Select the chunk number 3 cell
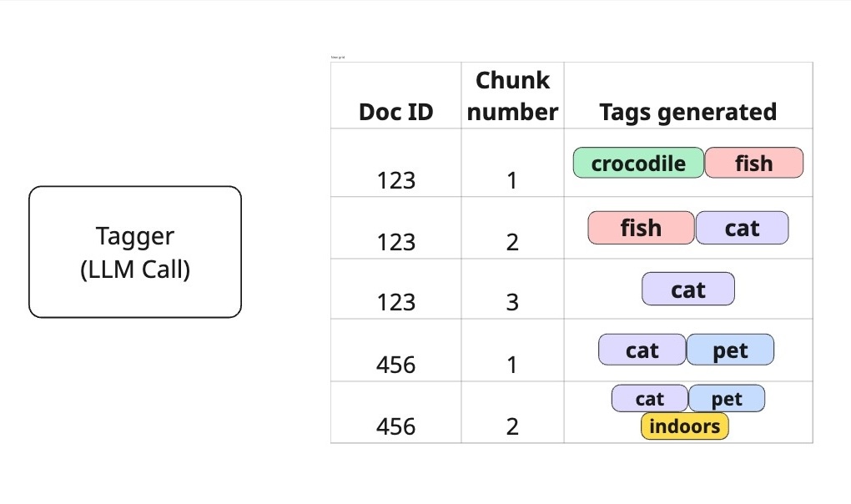 point(512,301)
